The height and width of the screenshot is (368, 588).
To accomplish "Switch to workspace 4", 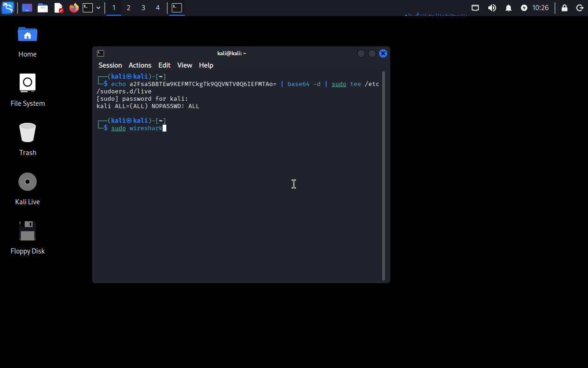I will point(158,8).
